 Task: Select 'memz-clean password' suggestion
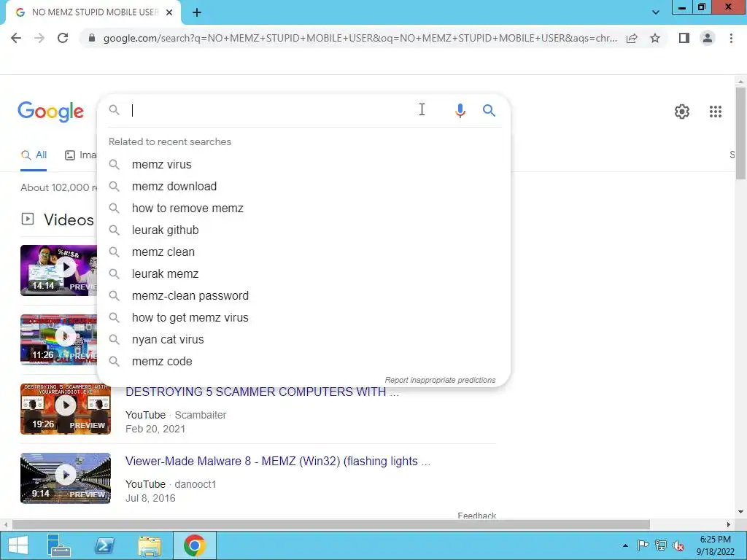click(x=303, y=296)
